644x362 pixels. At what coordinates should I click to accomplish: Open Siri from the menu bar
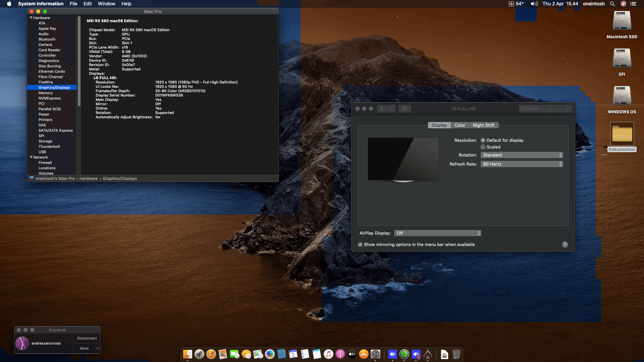tap(624, 4)
